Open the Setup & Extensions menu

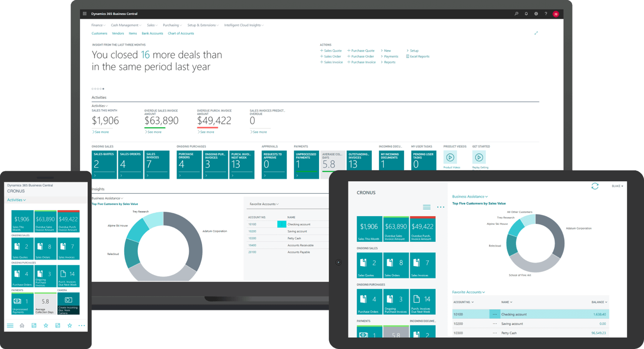click(x=203, y=25)
